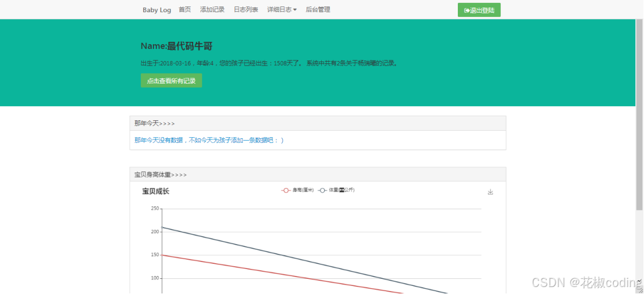Expand the 详细日志 dropdown menu
This screenshot has height=294, width=644.
[282, 10]
